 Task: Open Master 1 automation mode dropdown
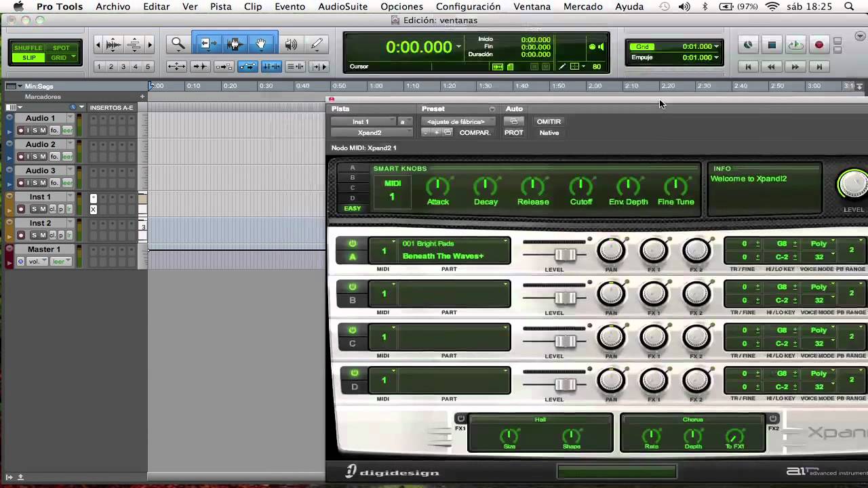pyautogui.click(x=62, y=262)
